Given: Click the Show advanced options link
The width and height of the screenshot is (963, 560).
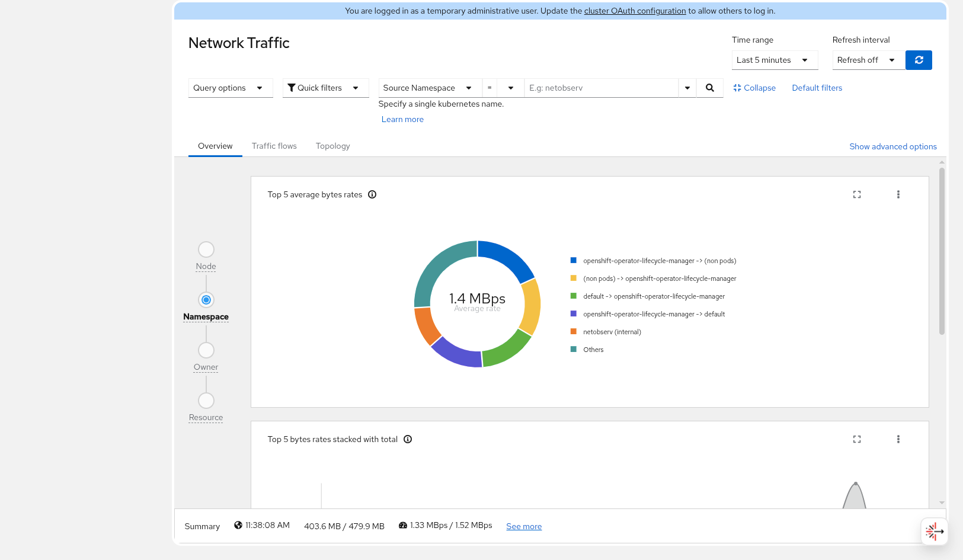Looking at the screenshot, I should [892, 146].
